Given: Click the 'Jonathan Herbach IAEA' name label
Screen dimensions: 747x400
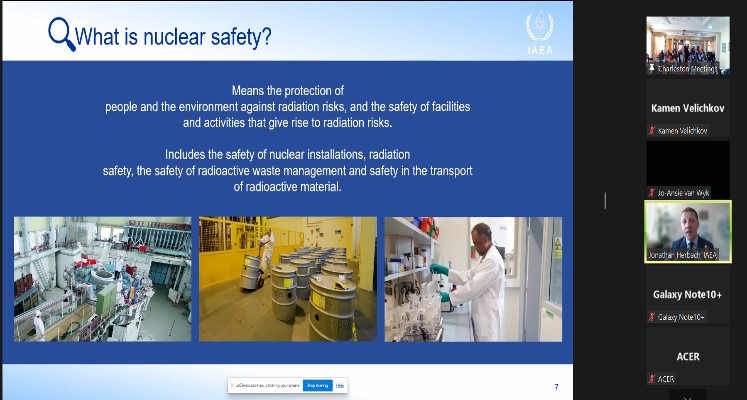Looking at the screenshot, I should [683, 255].
